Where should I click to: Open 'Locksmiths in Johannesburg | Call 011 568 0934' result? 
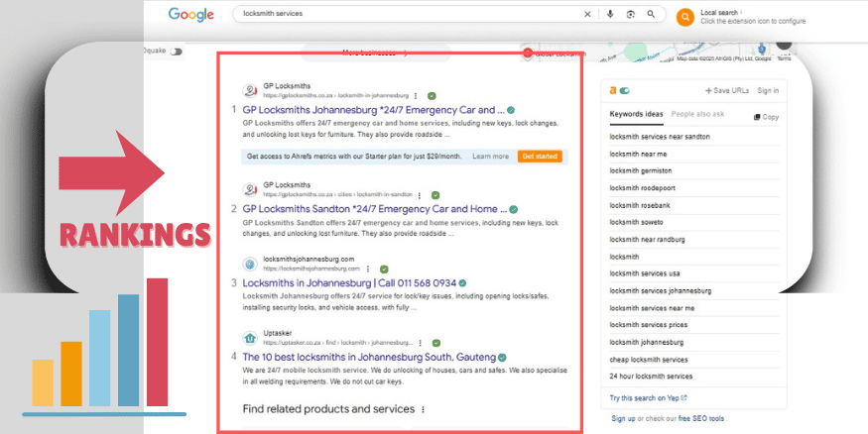click(x=349, y=282)
